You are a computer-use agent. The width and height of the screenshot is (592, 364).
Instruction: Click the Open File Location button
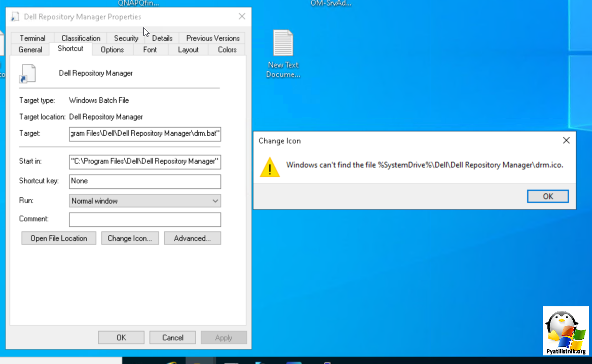pos(59,238)
